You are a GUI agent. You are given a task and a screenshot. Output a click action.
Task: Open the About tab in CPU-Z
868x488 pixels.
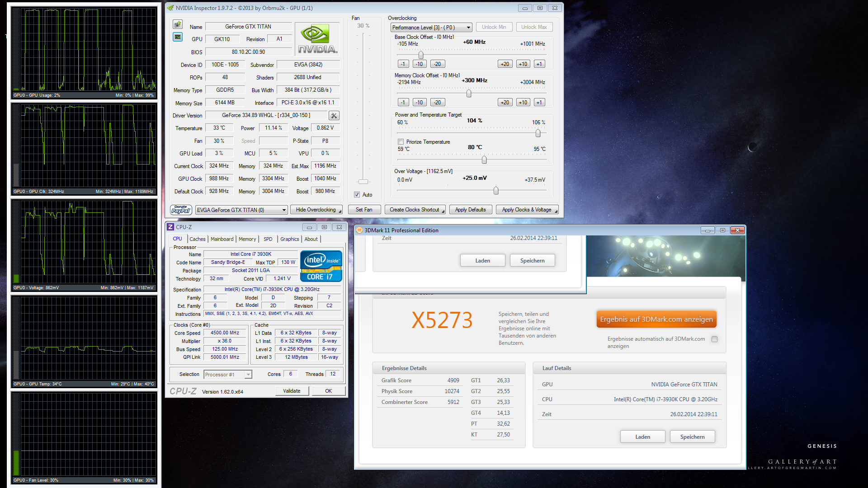pos(311,239)
